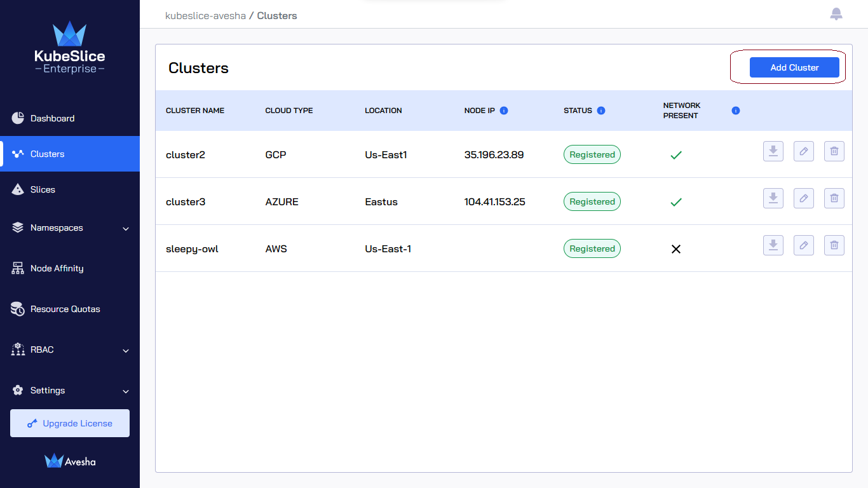Click Registered status badge for sleepy-owl
The width and height of the screenshot is (868, 488).
(x=592, y=248)
